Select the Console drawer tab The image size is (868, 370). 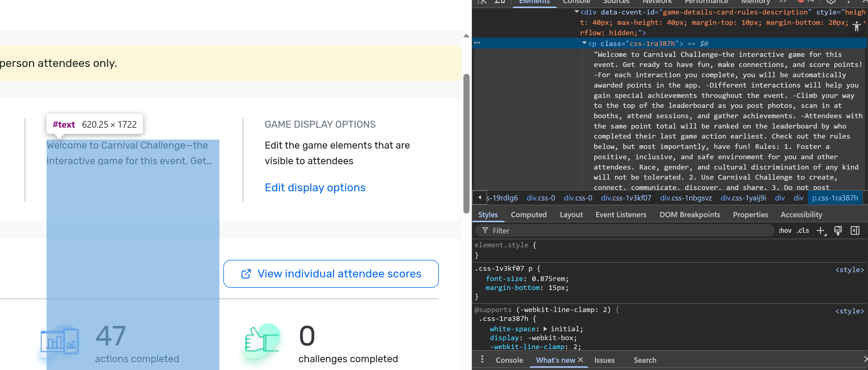(509, 360)
